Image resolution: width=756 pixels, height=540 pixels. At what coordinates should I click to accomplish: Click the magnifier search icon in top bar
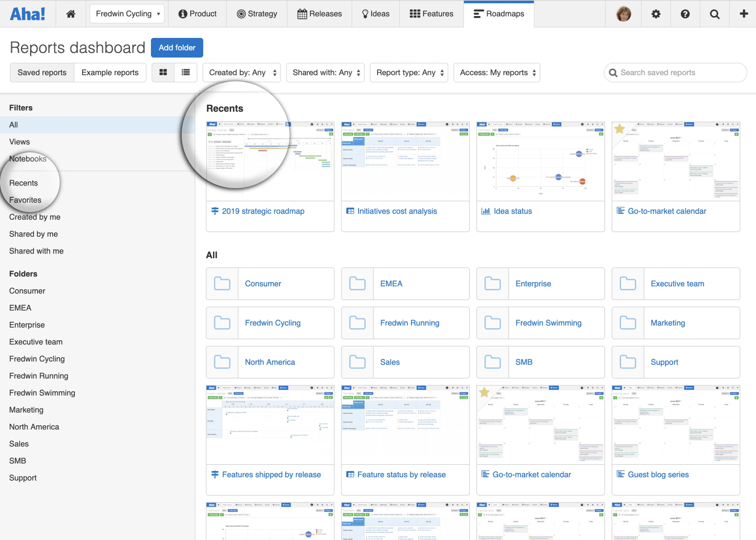[x=714, y=14]
